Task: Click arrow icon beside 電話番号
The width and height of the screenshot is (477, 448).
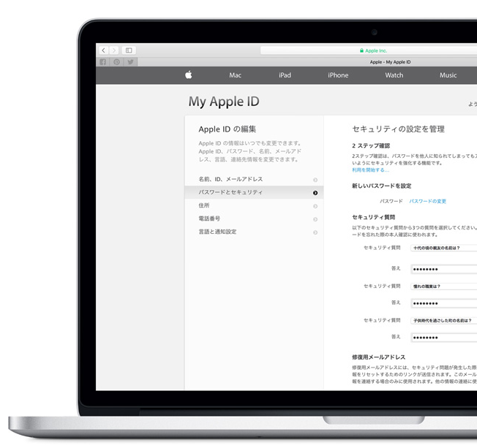Action: [x=315, y=219]
